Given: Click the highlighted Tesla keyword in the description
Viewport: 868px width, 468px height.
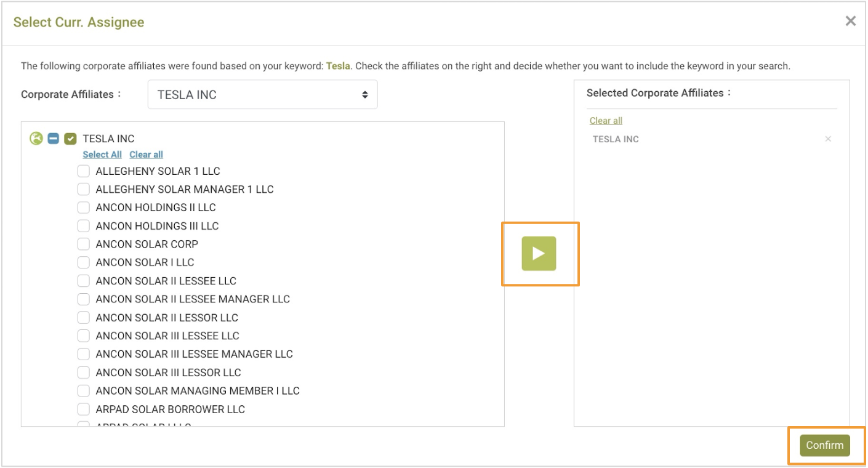Looking at the screenshot, I should click(x=338, y=66).
